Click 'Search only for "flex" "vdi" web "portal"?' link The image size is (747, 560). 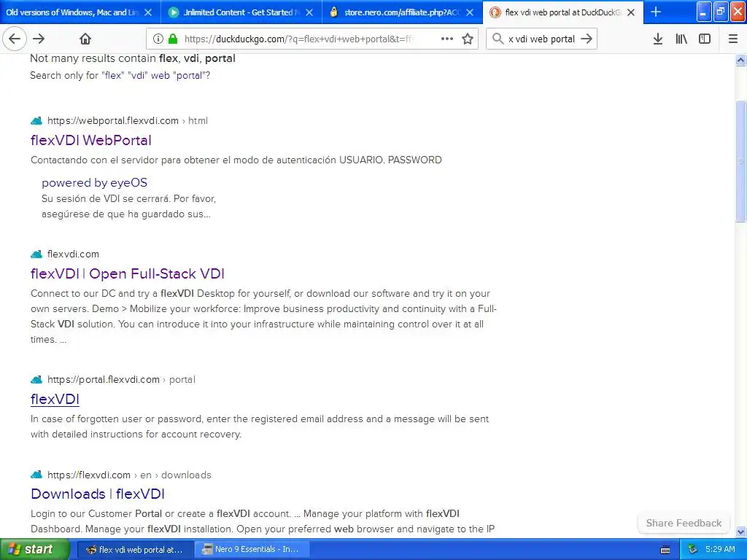tap(120, 75)
